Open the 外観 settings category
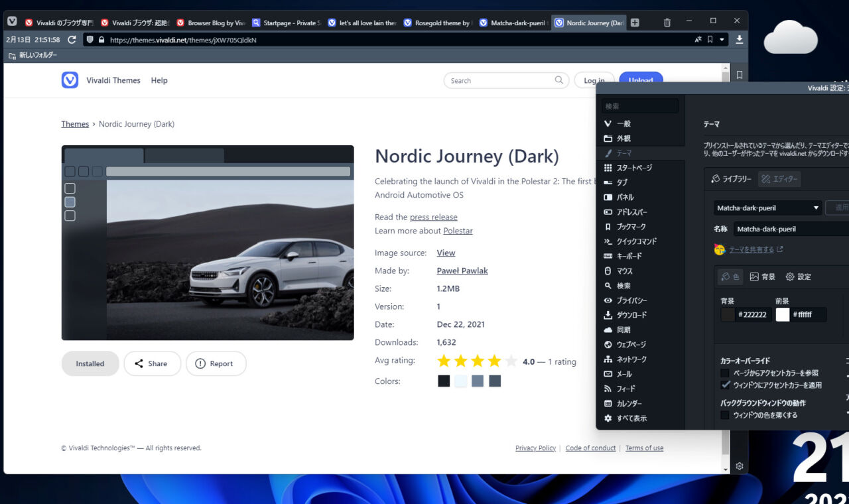Image resolution: width=849 pixels, height=504 pixels. click(640, 139)
